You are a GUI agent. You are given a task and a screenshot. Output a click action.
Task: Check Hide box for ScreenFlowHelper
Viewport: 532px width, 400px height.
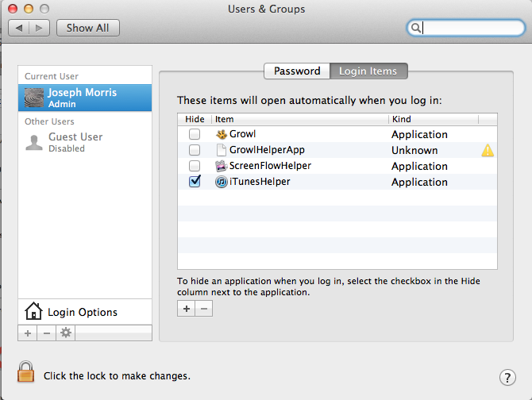tap(195, 166)
